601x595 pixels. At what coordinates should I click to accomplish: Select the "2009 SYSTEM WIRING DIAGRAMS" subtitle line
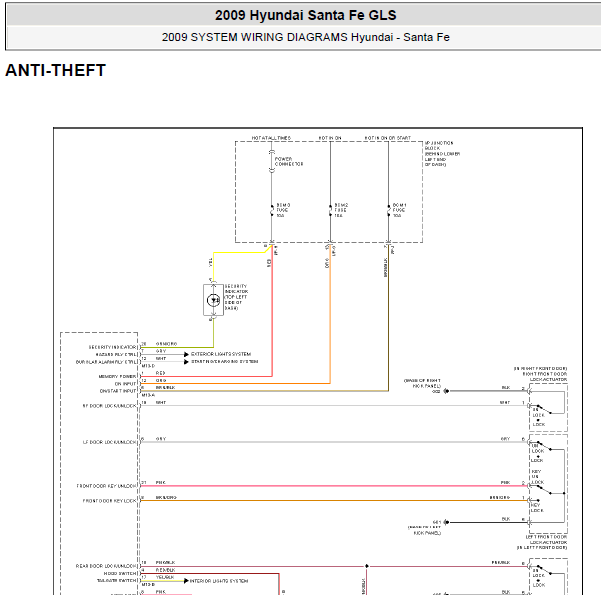coord(305,37)
